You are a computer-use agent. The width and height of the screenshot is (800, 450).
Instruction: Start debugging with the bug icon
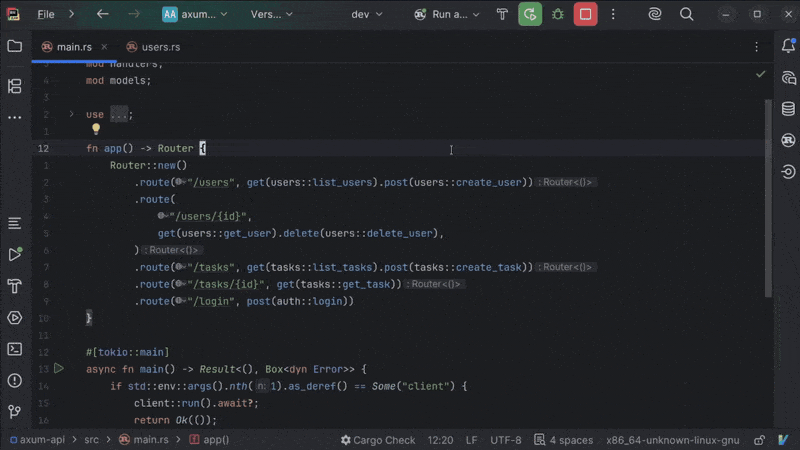click(x=557, y=14)
